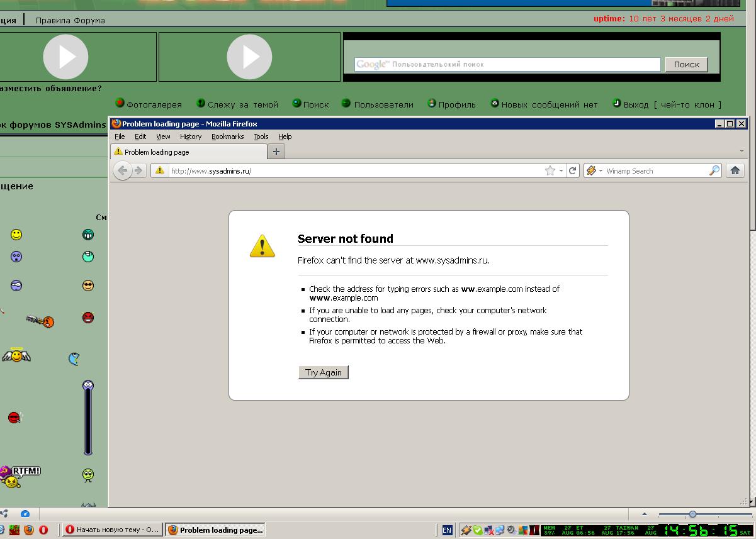The width and height of the screenshot is (756, 539).
Task: Insert the red angry devil emoticon
Action: click(x=88, y=318)
